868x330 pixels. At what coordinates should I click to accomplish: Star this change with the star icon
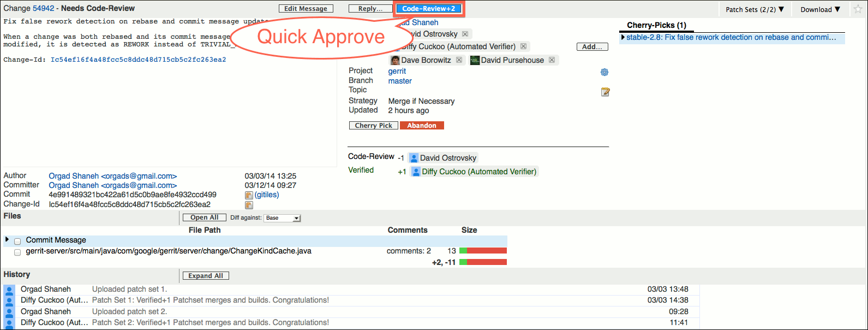(858, 9)
